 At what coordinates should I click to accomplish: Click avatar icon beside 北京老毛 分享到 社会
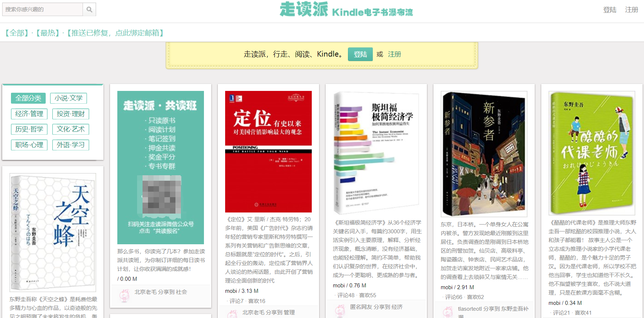click(x=125, y=296)
